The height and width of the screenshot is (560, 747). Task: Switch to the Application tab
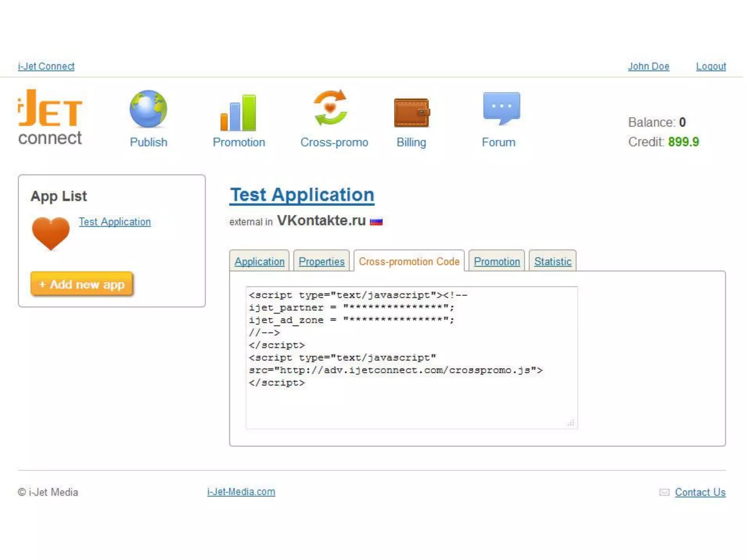coord(259,261)
